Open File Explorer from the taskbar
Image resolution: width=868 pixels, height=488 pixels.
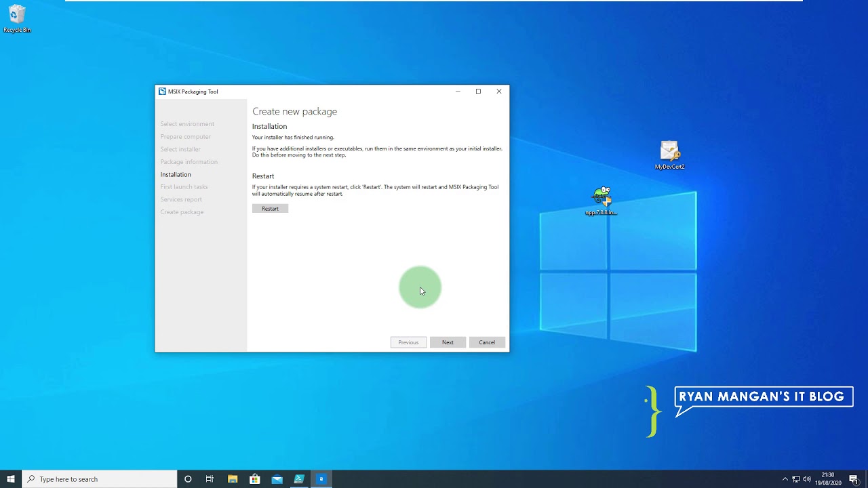(233, 479)
